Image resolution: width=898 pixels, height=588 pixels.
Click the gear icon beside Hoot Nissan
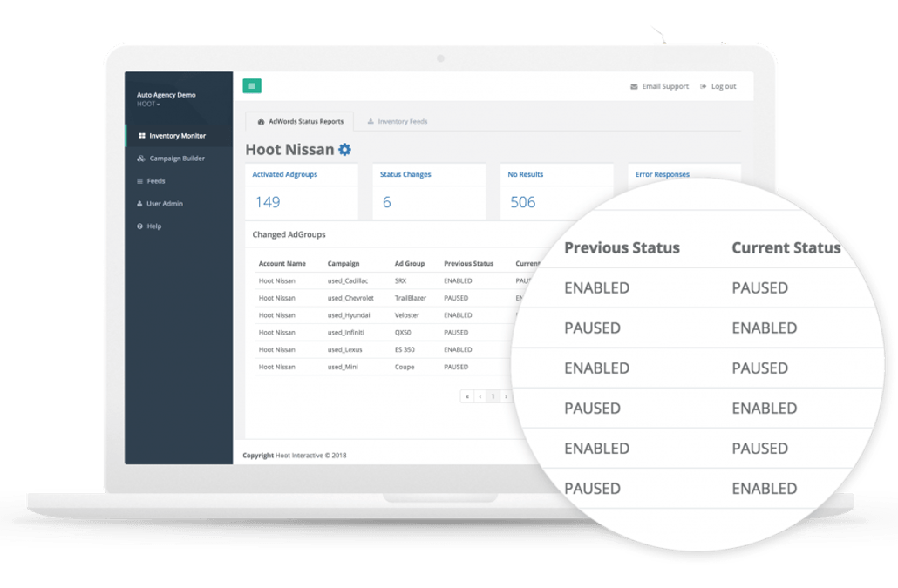(x=344, y=149)
